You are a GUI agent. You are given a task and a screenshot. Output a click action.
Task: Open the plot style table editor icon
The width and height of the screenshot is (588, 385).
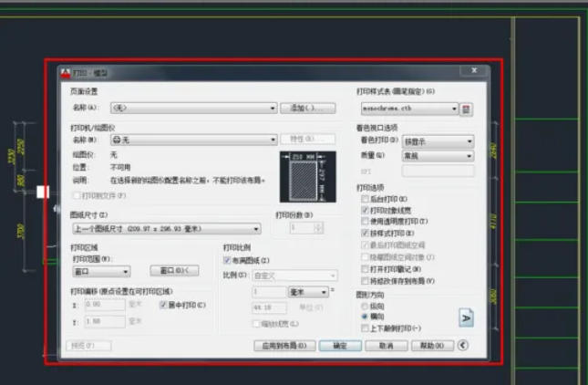click(x=466, y=109)
